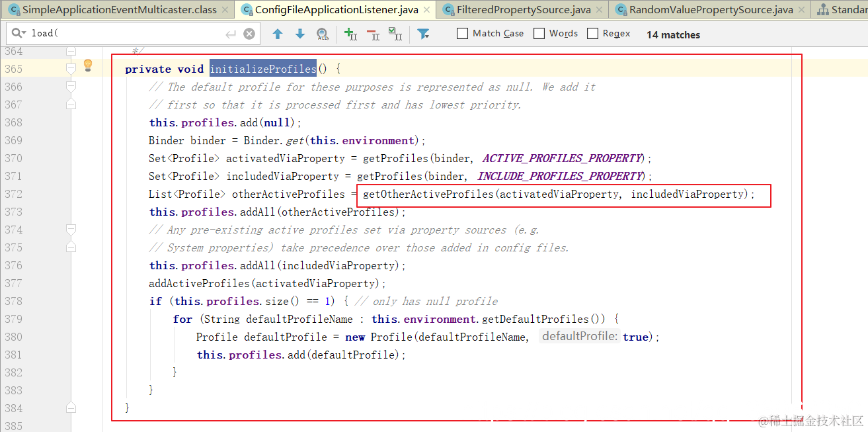The image size is (868, 432).
Task: Toggle the fold marker at line 364
Action: pos(71,51)
